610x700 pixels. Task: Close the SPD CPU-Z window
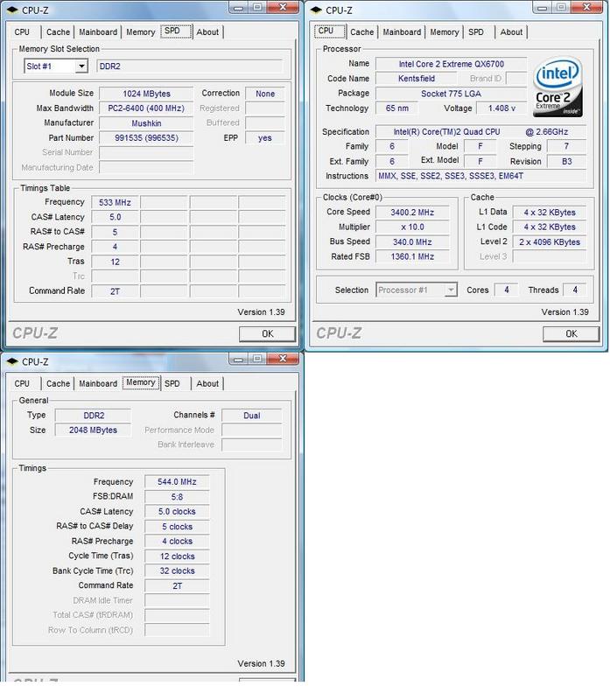click(x=283, y=7)
